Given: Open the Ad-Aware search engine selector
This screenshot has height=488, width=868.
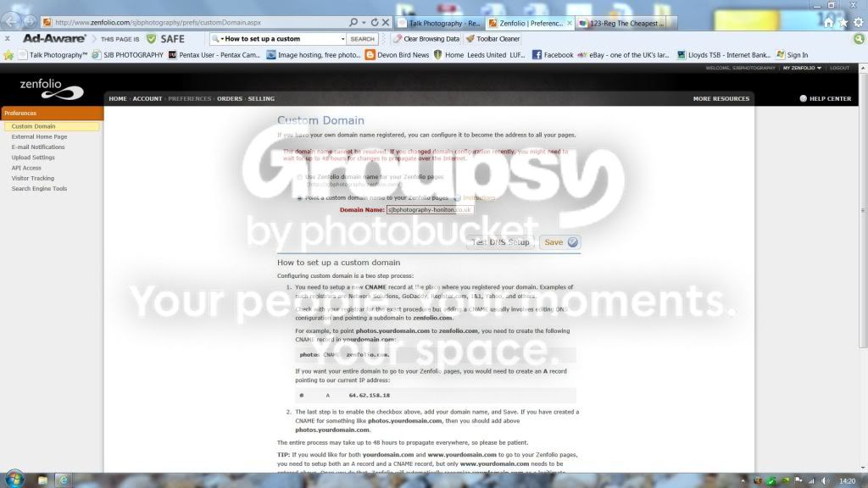Looking at the screenshot, I should [x=217, y=39].
